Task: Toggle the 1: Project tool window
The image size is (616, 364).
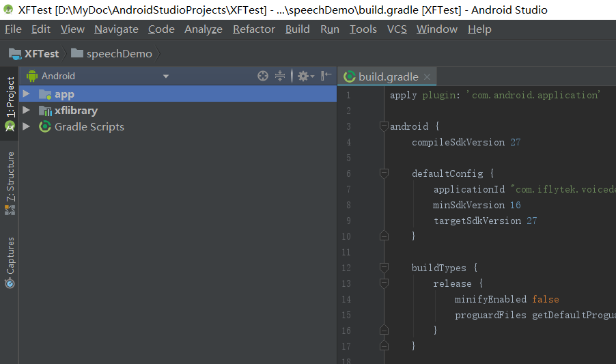Action: pos(10,104)
